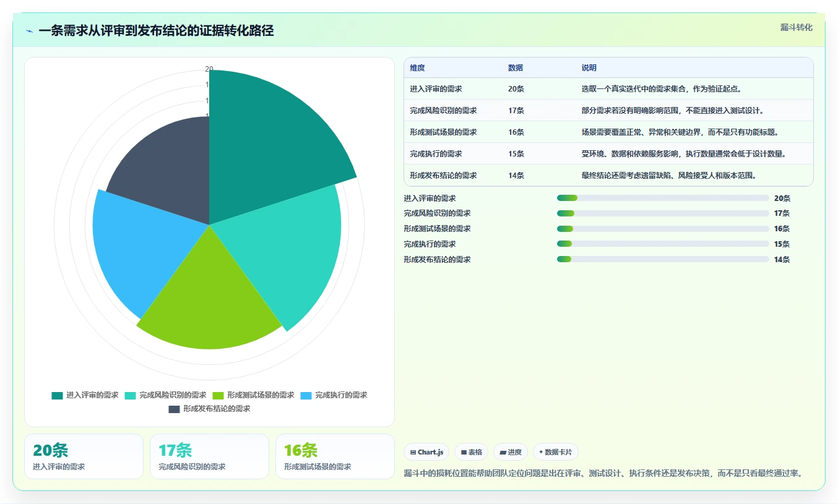Click the 维度 column header

click(x=418, y=68)
